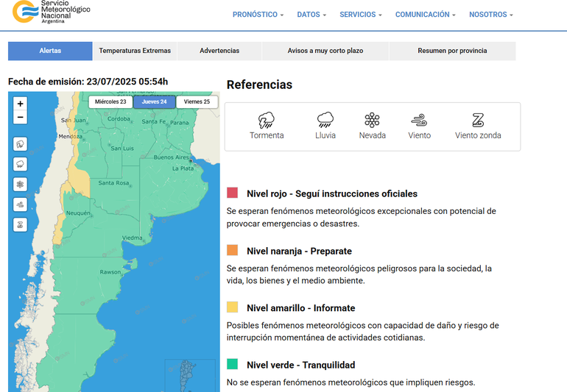
Task: Show alerts for Miércoles 23
Action: pyautogui.click(x=110, y=101)
